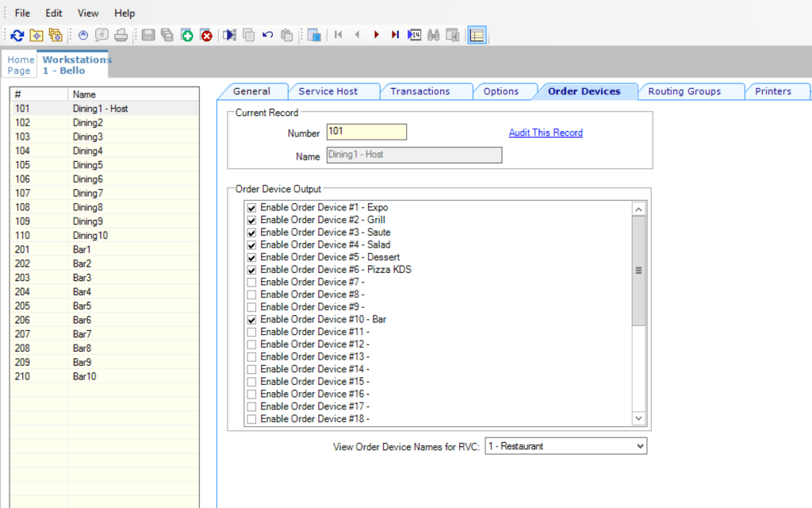This screenshot has height=508, width=812.
Task: Click the green plus Insert Record icon
Action: coord(187,35)
